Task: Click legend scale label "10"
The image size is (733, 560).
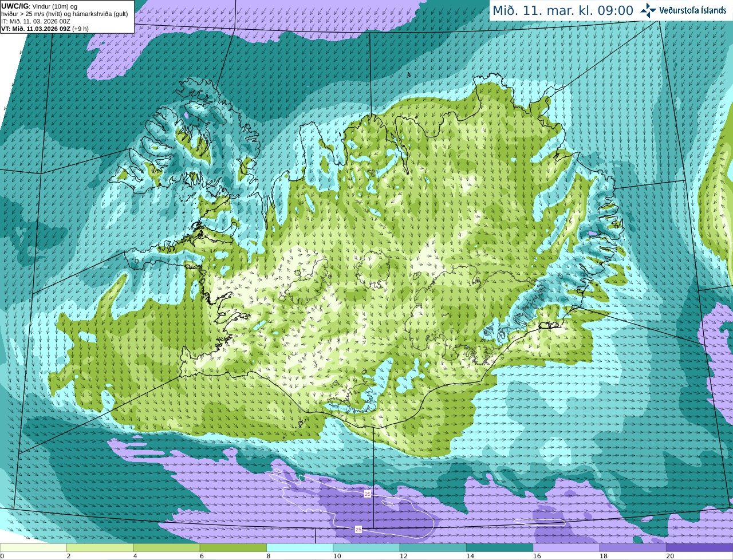Action: coord(336,556)
